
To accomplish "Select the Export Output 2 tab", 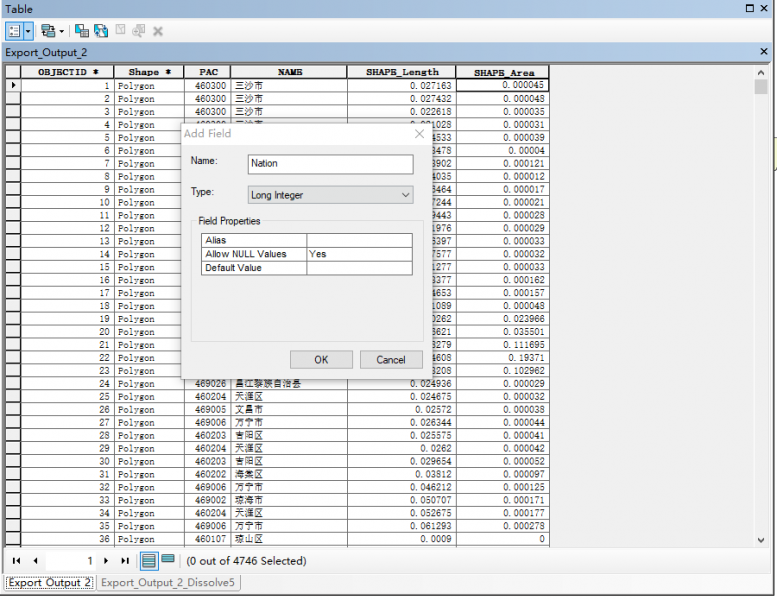I will click(50, 583).
